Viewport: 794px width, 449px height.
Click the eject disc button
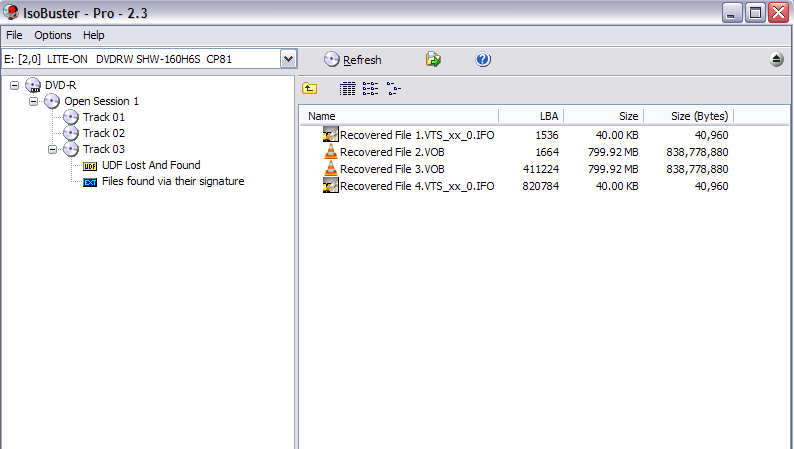click(x=776, y=59)
